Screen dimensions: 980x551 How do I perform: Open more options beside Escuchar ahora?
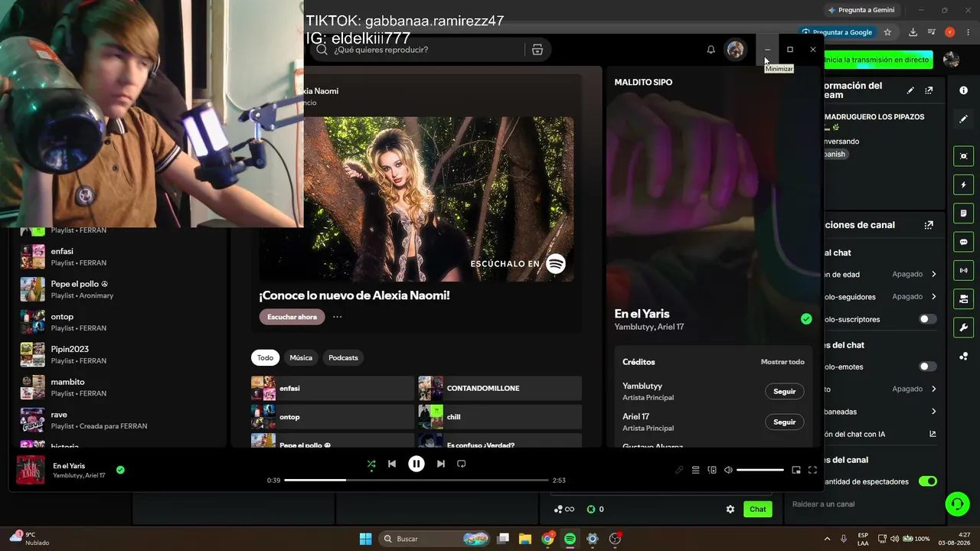337,317
